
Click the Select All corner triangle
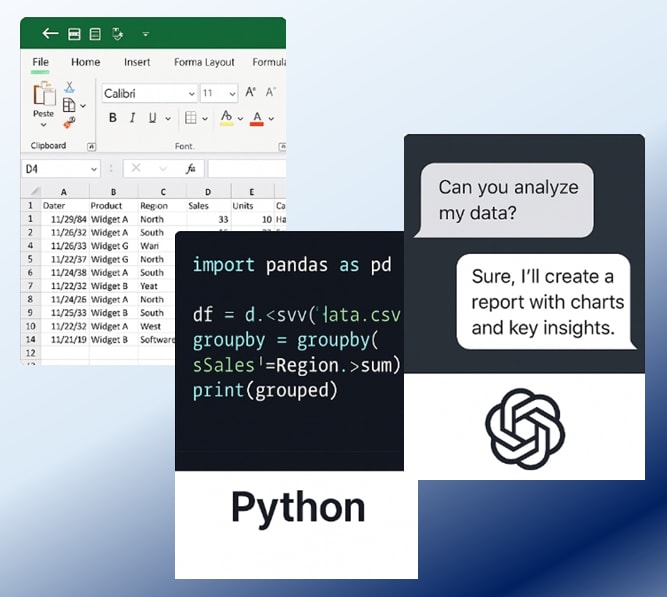pos(35,191)
